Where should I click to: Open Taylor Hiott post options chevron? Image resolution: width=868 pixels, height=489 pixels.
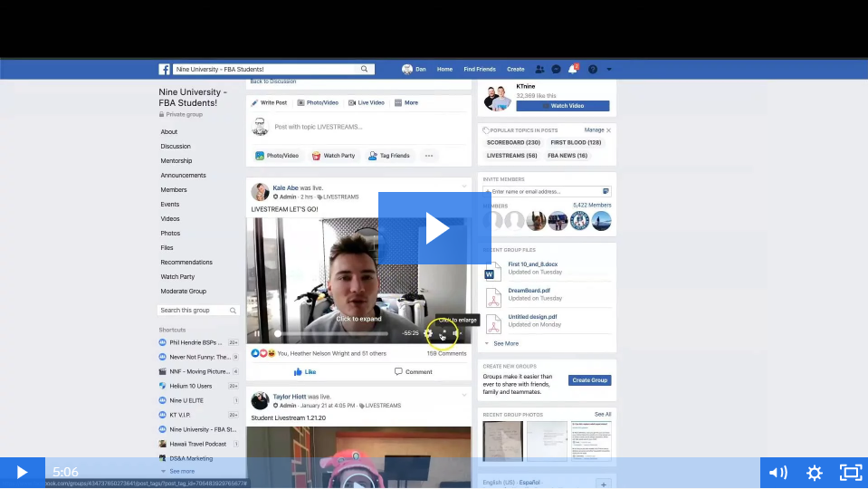[x=464, y=396]
